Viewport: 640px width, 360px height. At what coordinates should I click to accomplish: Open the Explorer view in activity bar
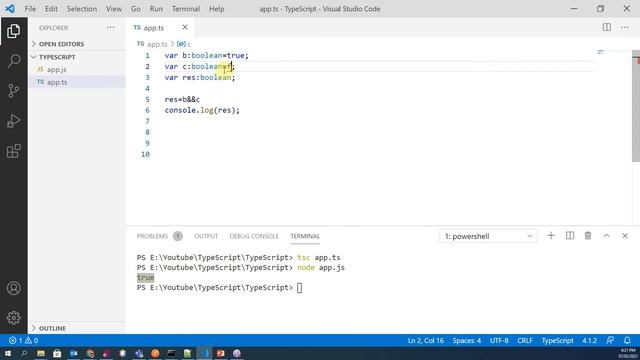(13, 31)
